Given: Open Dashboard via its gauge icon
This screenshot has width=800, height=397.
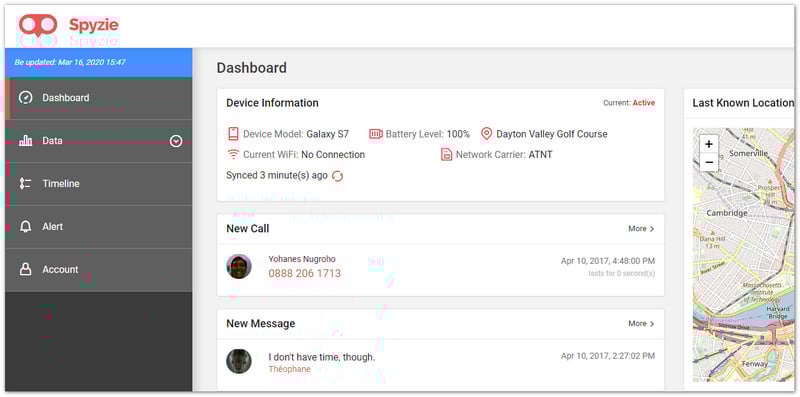Looking at the screenshot, I should (26, 97).
